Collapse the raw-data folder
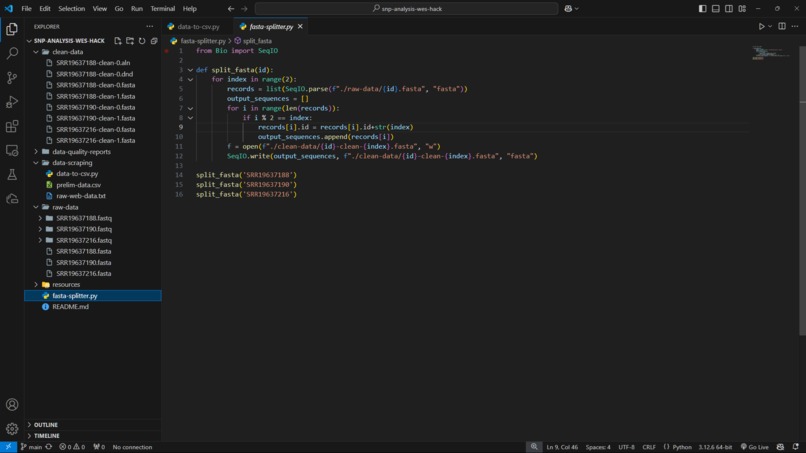Viewport: 806px width, 453px height. tap(36, 207)
